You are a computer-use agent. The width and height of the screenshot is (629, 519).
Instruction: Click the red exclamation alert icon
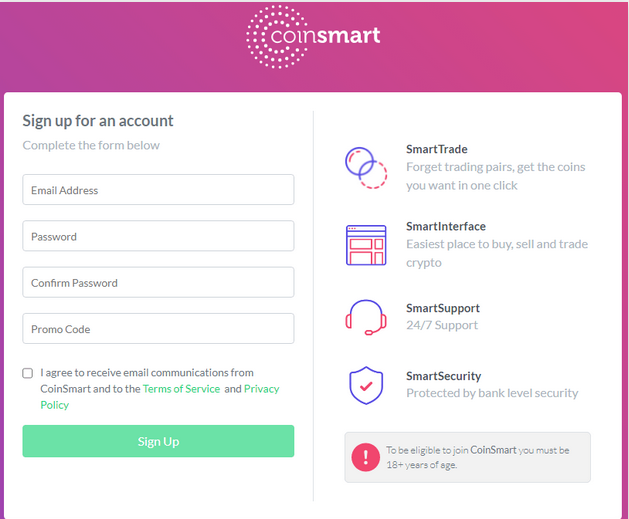(365, 457)
